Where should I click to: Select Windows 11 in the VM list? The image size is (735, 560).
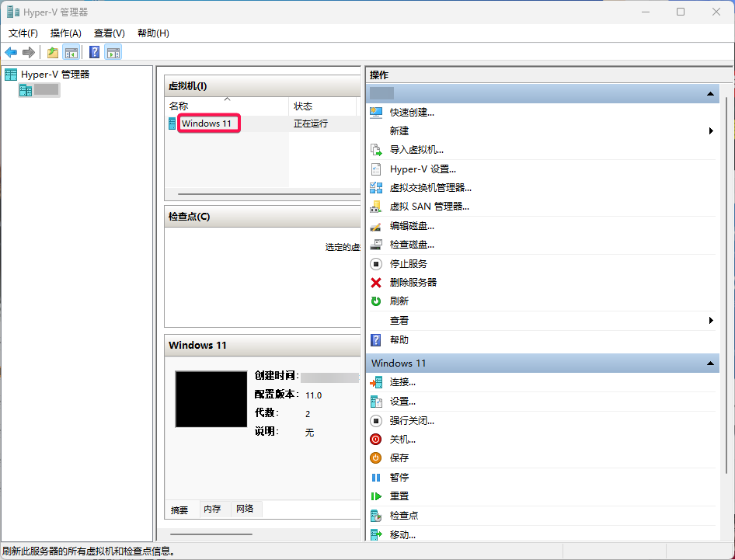tap(208, 123)
